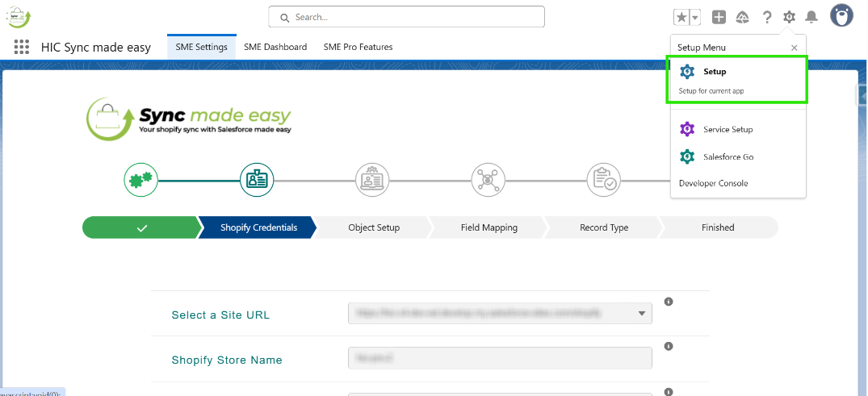Click the completed gears step icon
Image resolution: width=868 pixels, height=396 pixels.
click(x=141, y=180)
